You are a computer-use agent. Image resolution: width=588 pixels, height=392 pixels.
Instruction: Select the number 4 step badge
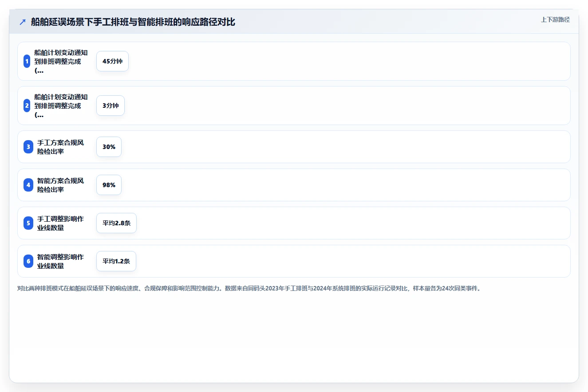(28, 185)
